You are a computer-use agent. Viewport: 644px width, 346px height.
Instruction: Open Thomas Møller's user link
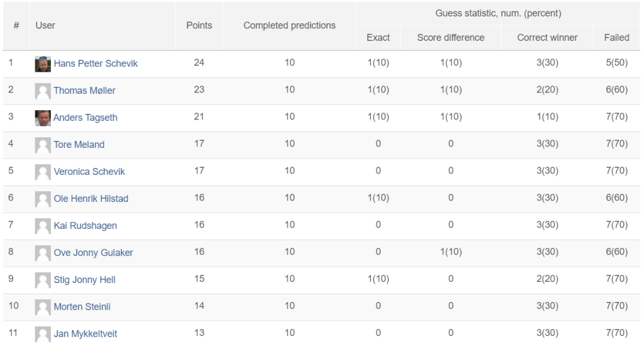tap(85, 91)
